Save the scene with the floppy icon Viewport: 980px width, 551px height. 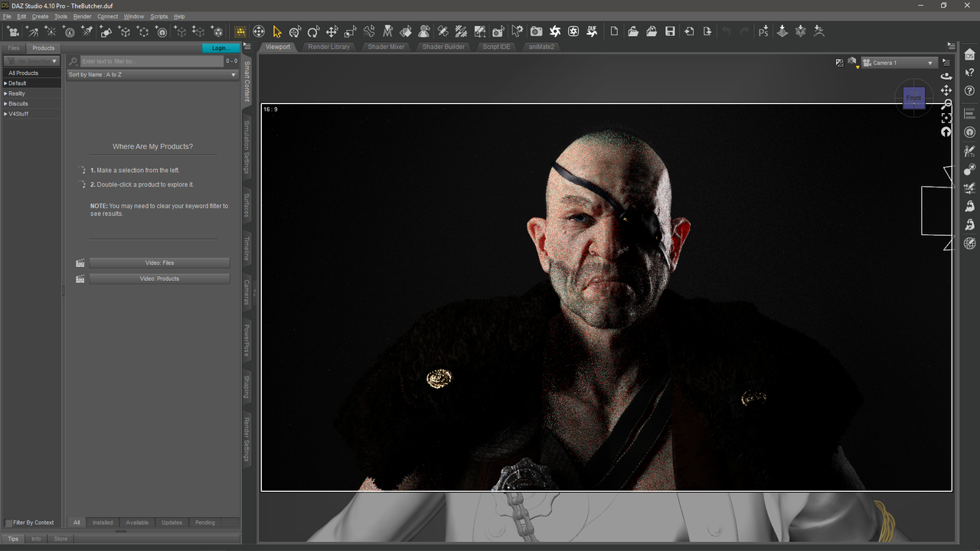670,31
